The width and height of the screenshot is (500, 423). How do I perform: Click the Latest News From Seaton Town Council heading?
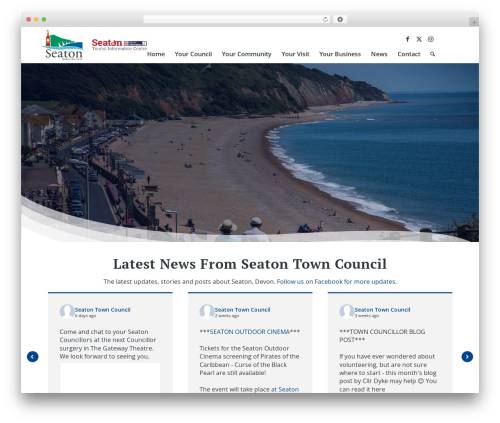[x=250, y=264]
